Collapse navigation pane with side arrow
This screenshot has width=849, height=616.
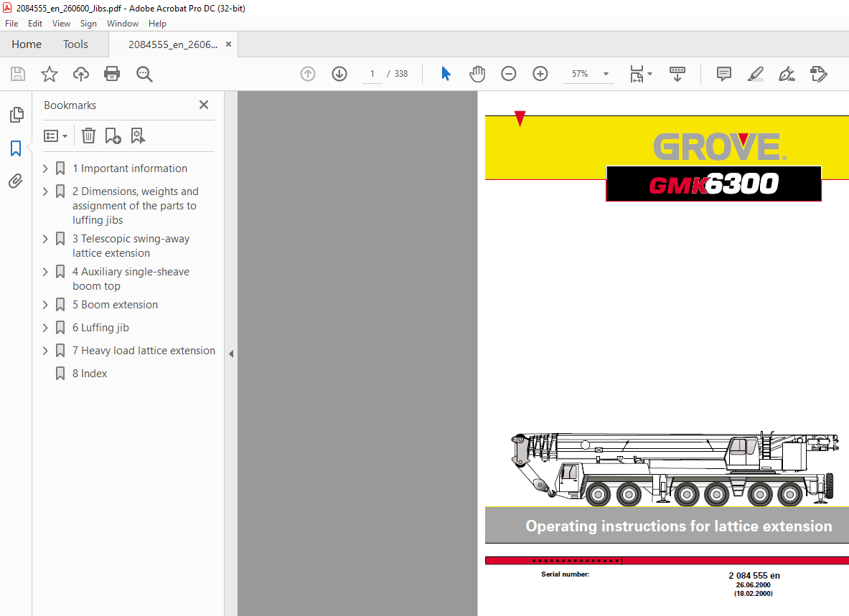tap(231, 354)
